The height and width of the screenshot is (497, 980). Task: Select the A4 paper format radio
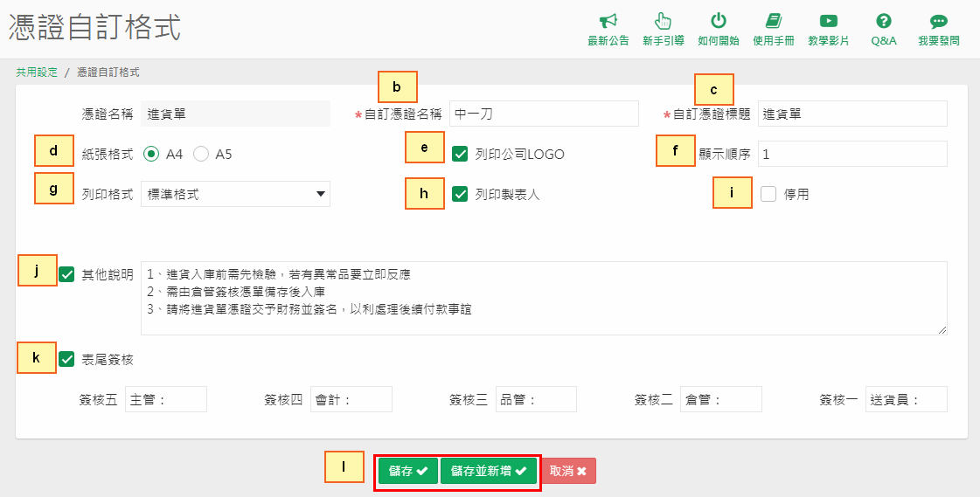click(151, 154)
